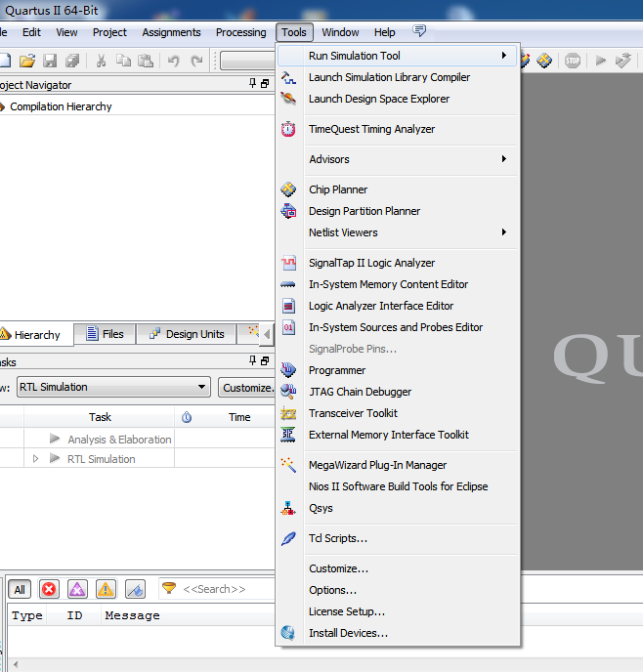Click the Save disk toolbar icon
643x672 pixels.
pyautogui.click(x=50, y=61)
